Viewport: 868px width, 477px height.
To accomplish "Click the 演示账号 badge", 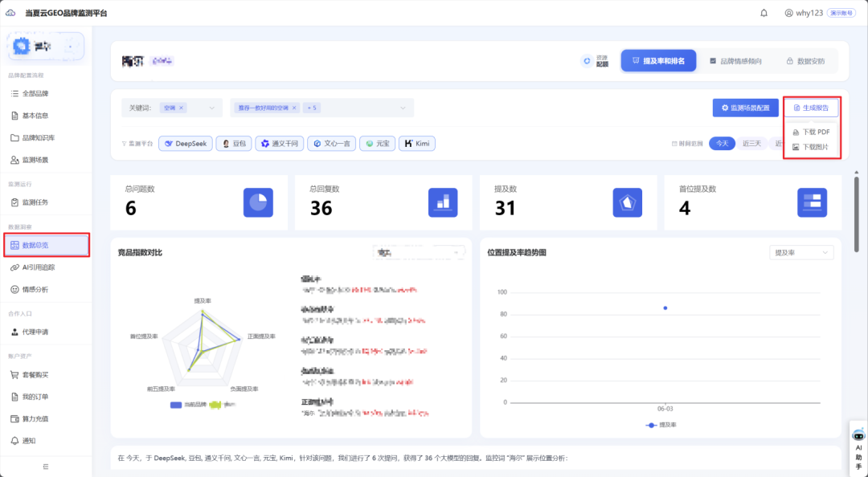I will point(841,13).
